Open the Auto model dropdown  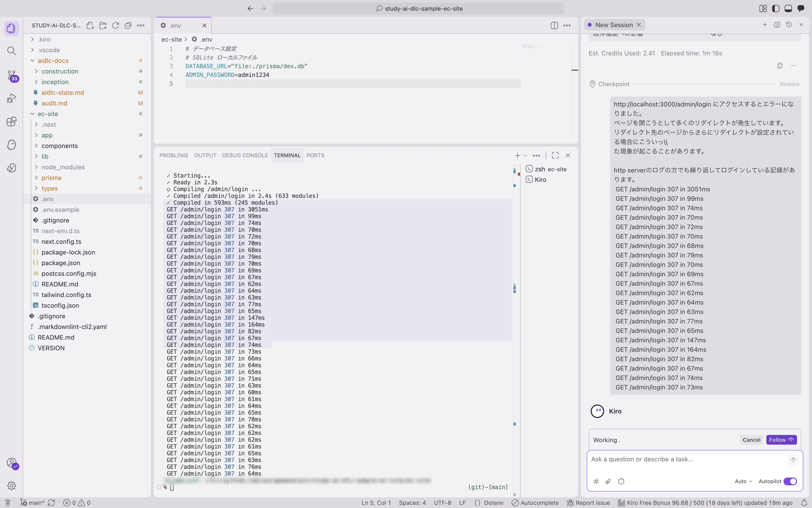pos(743,481)
